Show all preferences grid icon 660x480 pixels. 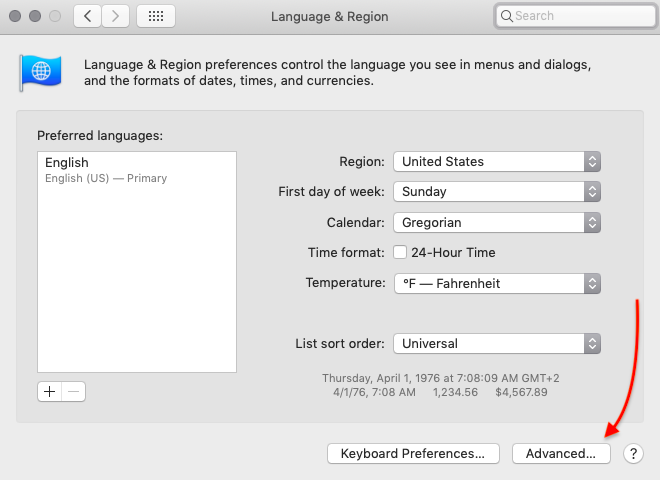click(155, 16)
